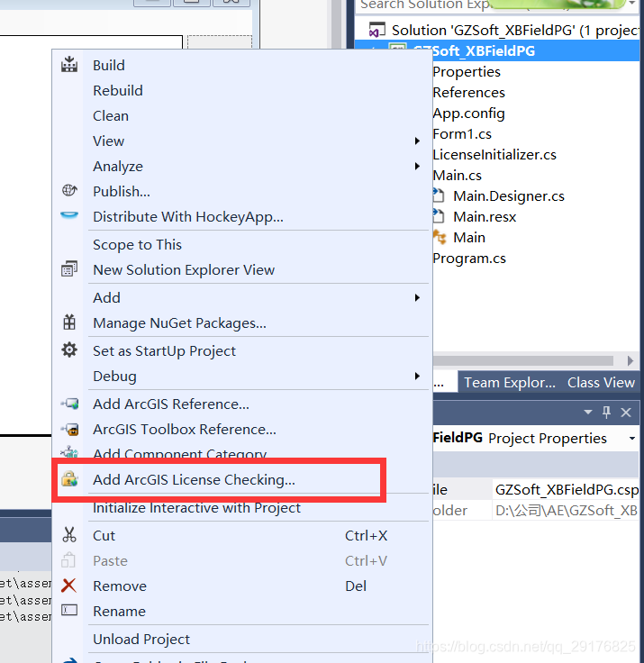Click the Add Component Category icon

[69, 452]
